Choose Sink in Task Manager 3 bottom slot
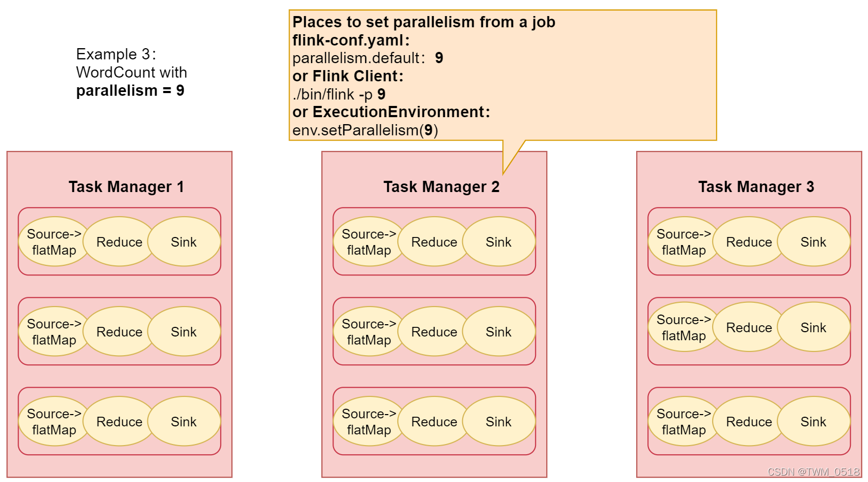Viewport: 868px width, 482px height. pyautogui.click(x=813, y=422)
